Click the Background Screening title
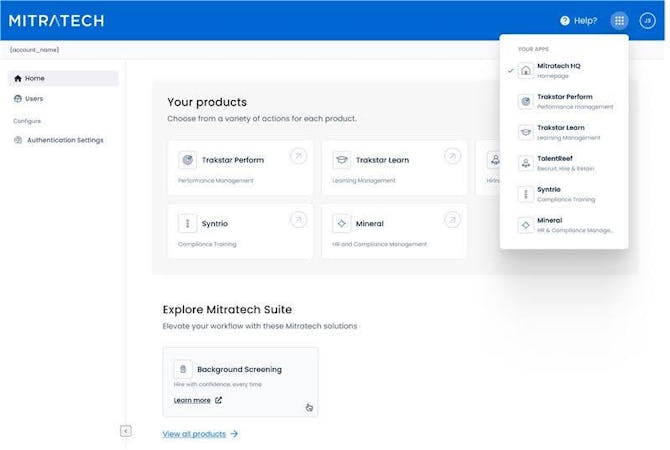This screenshot has width=670, height=450. 239,369
